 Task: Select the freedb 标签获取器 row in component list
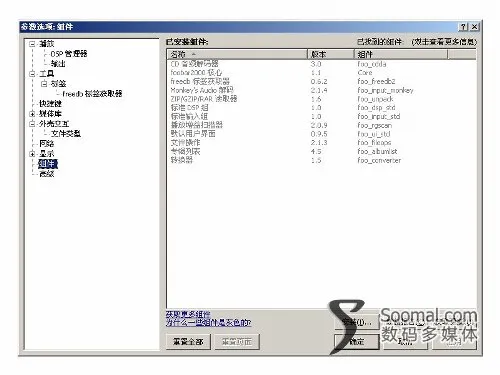321,81
